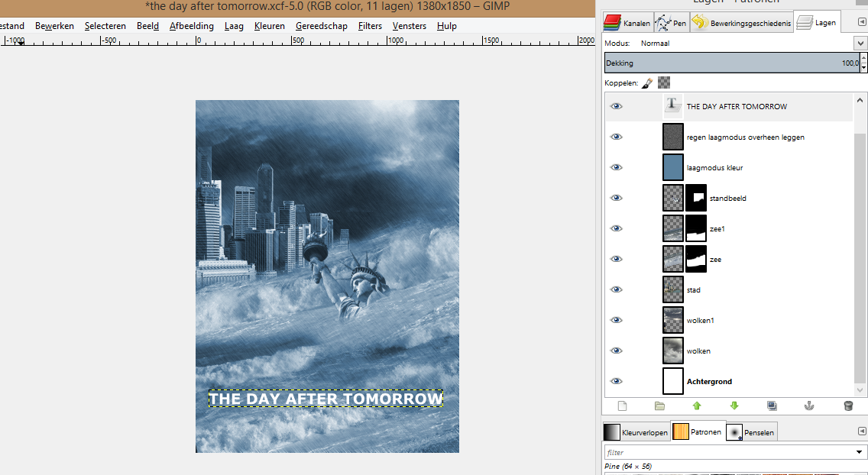Toggle visibility of the 'Achtergrond' layer
The image size is (868, 475).
coord(616,381)
